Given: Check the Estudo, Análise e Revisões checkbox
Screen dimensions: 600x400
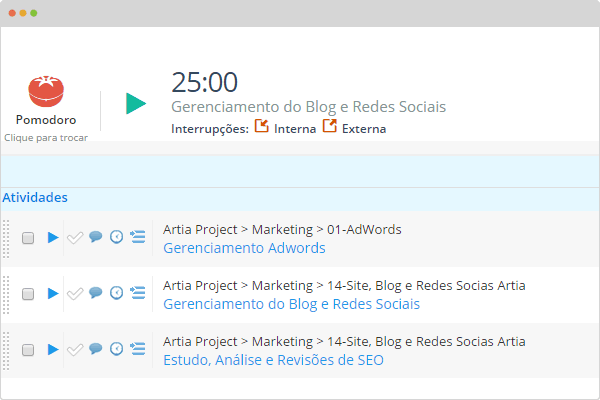Looking at the screenshot, I should pyautogui.click(x=28, y=350).
